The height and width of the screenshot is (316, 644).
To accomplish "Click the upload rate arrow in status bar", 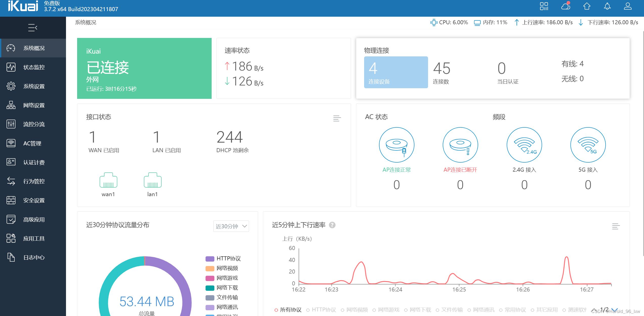I will click(517, 22).
